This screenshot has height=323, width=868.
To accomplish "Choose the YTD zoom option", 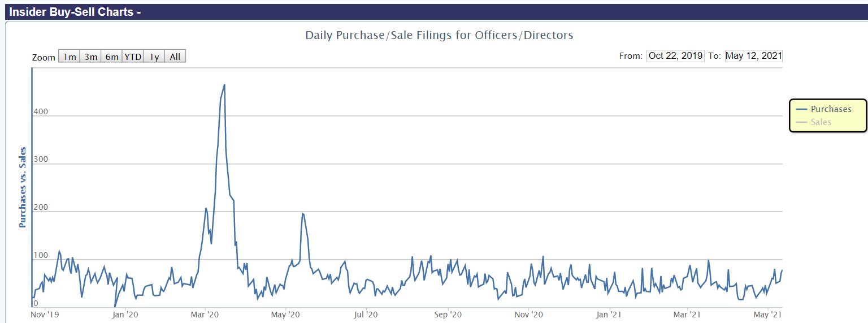I will pos(133,57).
